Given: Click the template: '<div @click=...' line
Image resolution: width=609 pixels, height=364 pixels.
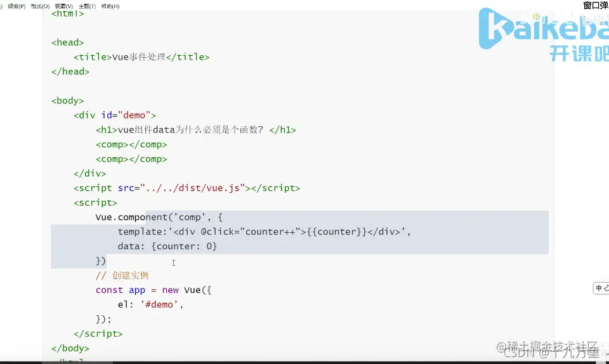Looking at the screenshot, I should [x=264, y=231].
